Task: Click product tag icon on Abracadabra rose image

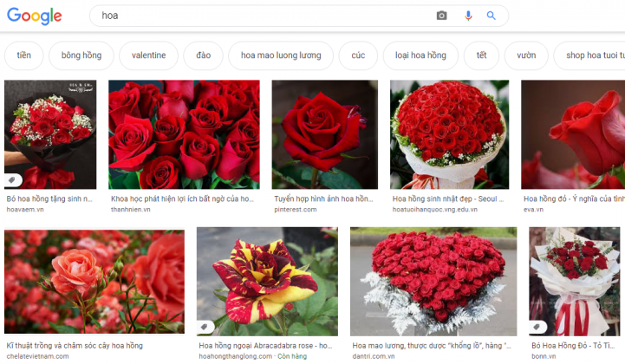Action: pos(205,327)
